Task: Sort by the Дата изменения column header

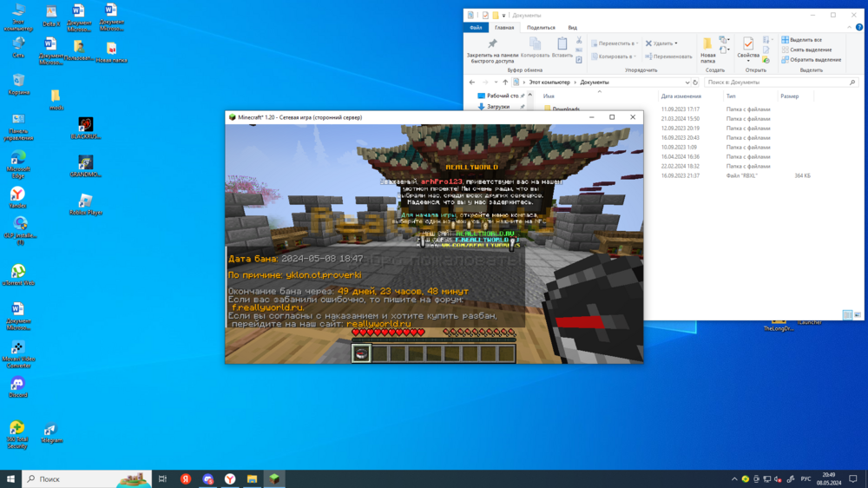Action: [681, 96]
